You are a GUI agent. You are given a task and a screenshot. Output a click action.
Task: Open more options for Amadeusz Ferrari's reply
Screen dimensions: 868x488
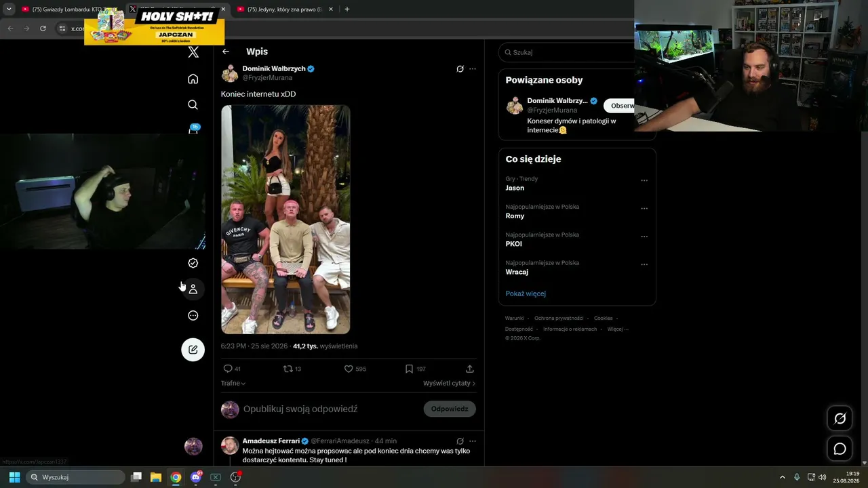pyautogui.click(x=473, y=441)
